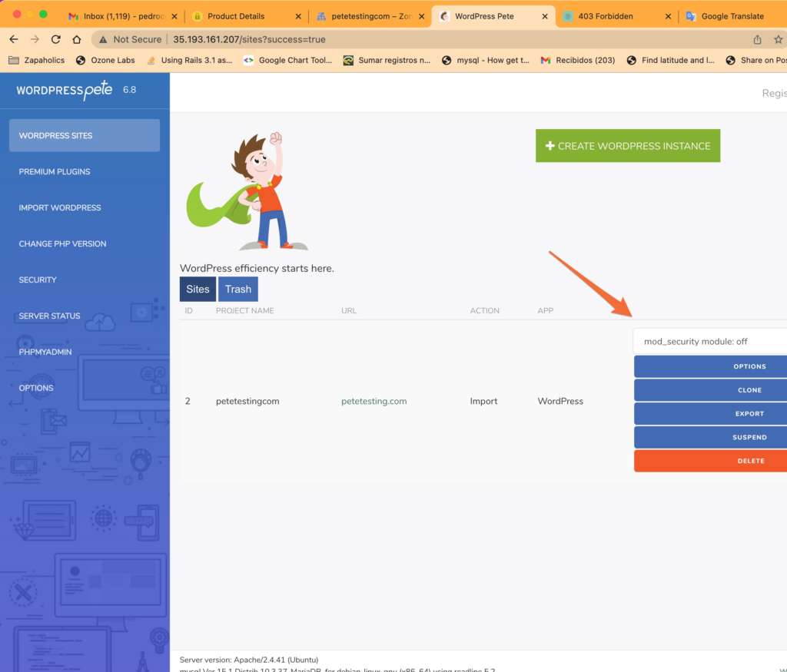Select the Sites tab
The height and width of the screenshot is (672, 787).
point(198,290)
